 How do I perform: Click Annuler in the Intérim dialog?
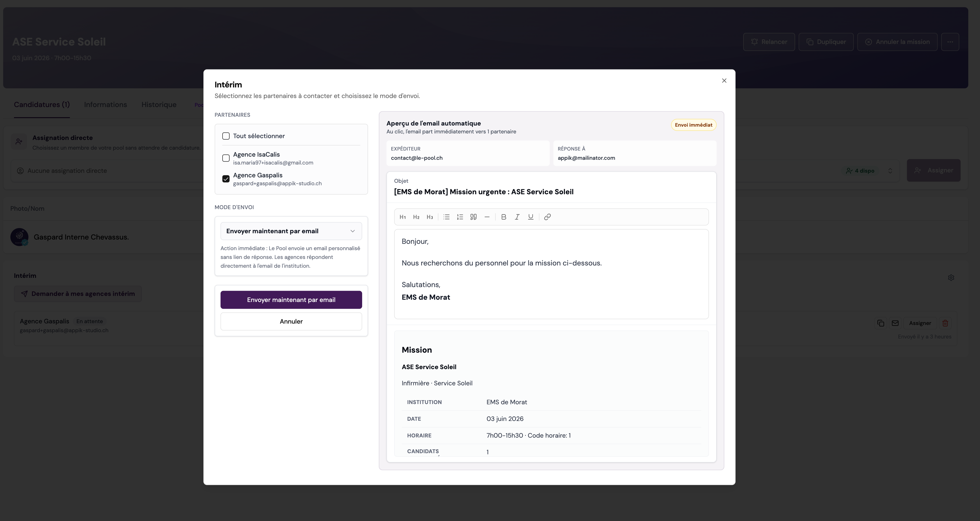pyautogui.click(x=291, y=322)
